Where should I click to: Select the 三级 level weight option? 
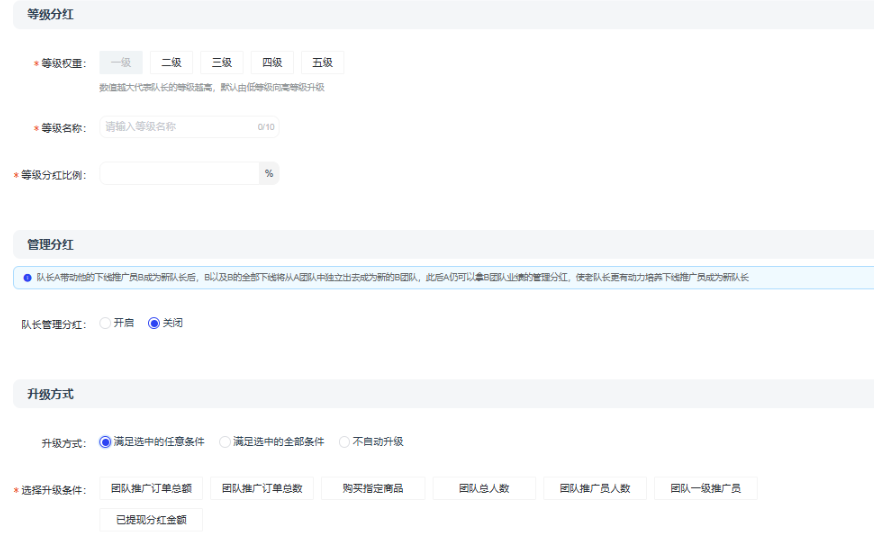point(221,63)
